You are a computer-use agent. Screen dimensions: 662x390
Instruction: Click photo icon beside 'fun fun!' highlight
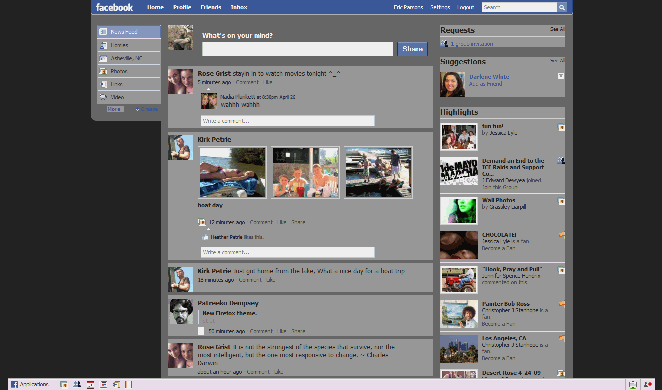click(561, 127)
